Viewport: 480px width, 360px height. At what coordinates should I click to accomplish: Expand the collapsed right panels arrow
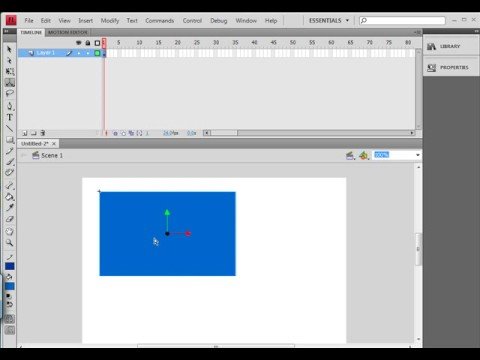click(476, 31)
